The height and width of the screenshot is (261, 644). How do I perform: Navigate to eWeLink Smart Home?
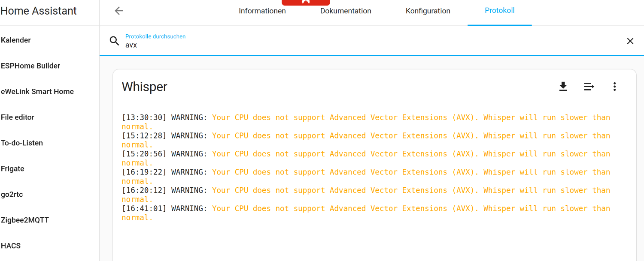click(37, 92)
